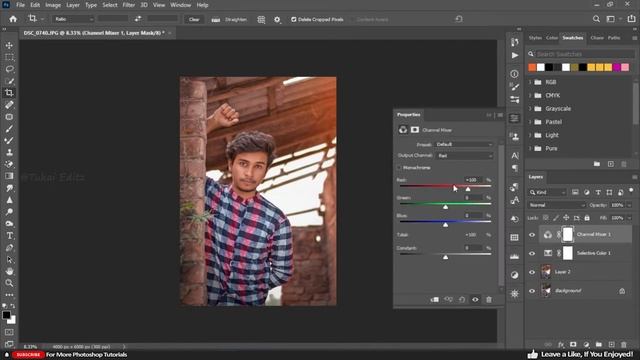Open crop settings gear
The width and height of the screenshot is (640, 360).
[x=277, y=20]
